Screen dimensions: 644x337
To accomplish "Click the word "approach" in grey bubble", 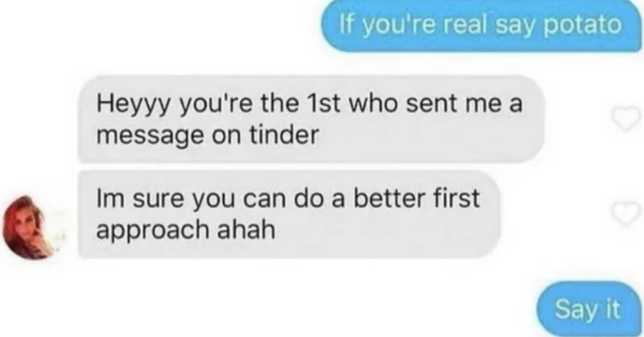I will click(x=153, y=231).
